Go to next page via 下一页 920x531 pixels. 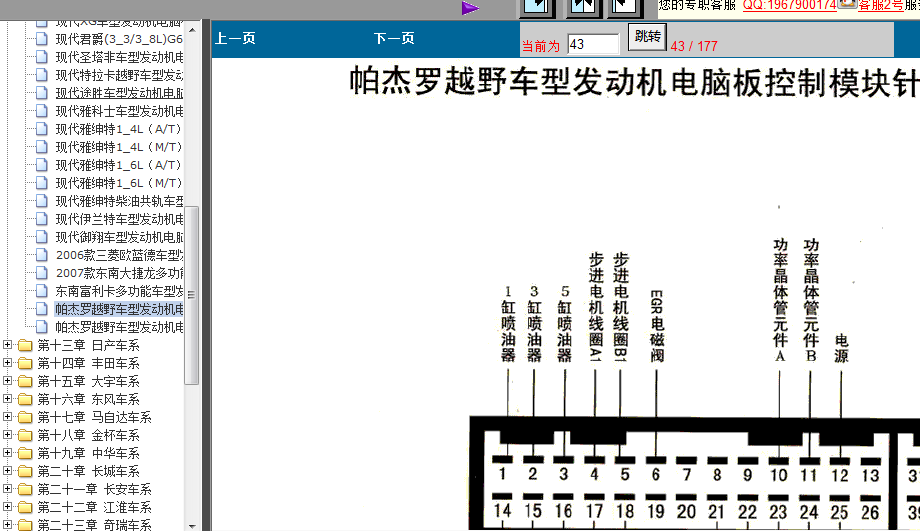[x=394, y=39]
